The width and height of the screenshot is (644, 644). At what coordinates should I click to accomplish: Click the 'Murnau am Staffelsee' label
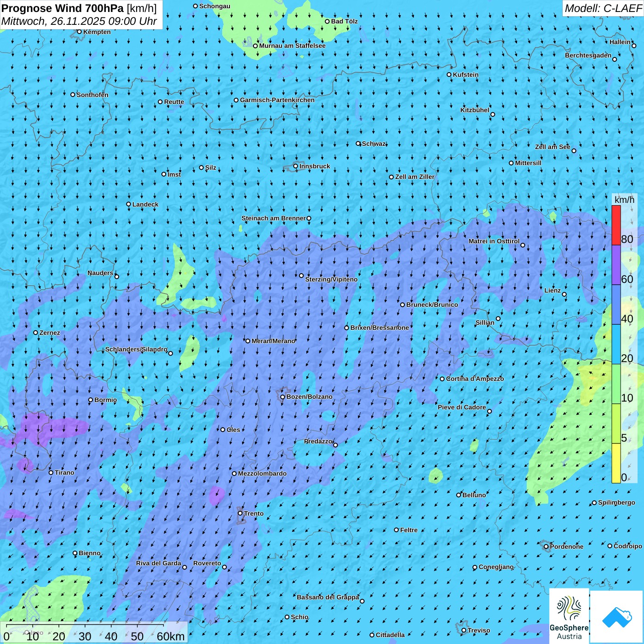(x=292, y=46)
